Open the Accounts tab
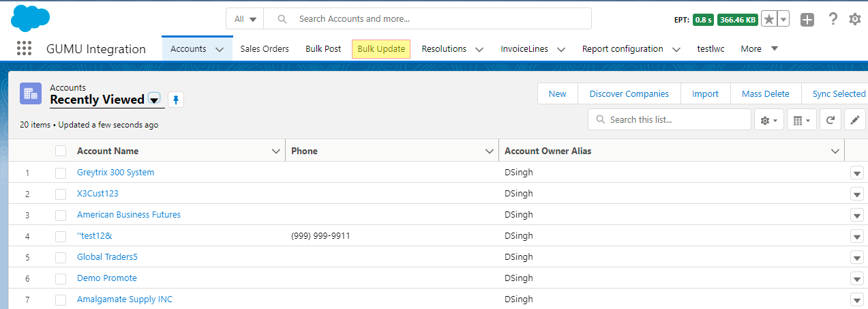The height and width of the screenshot is (309, 868). [x=188, y=48]
